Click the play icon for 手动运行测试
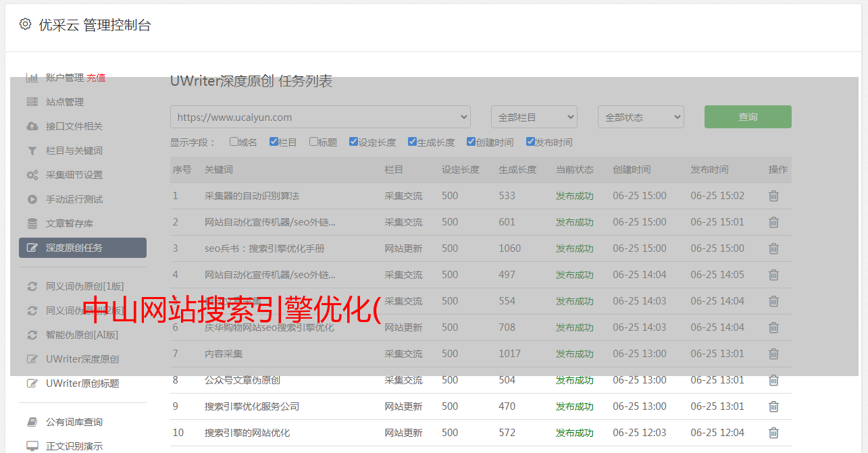 point(32,199)
